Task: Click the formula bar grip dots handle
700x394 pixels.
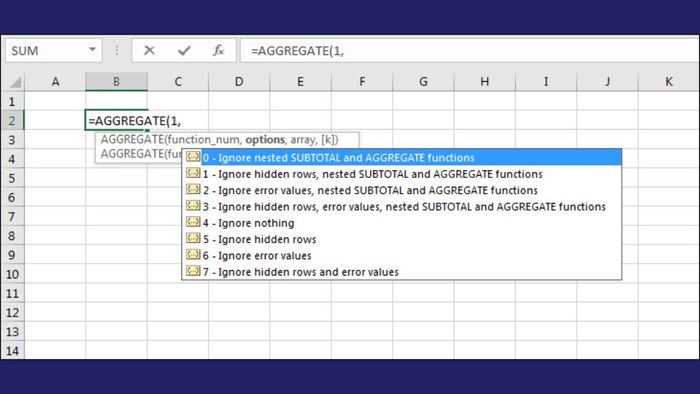Action: tap(117, 50)
